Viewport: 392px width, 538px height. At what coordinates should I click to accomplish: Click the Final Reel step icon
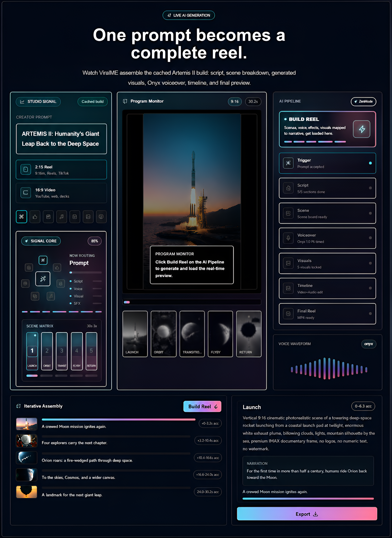288,314
